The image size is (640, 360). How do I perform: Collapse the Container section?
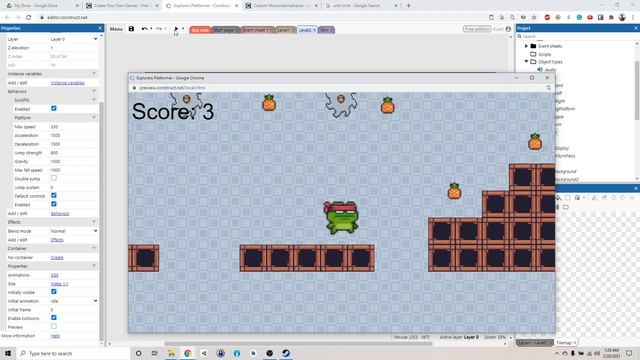(94, 248)
